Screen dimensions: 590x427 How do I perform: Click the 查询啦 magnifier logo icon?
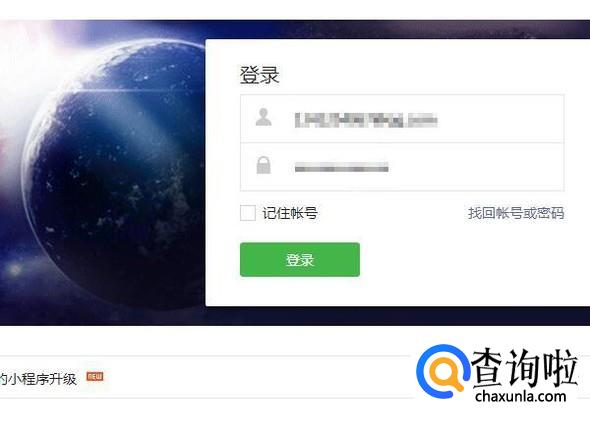coord(443,371)
